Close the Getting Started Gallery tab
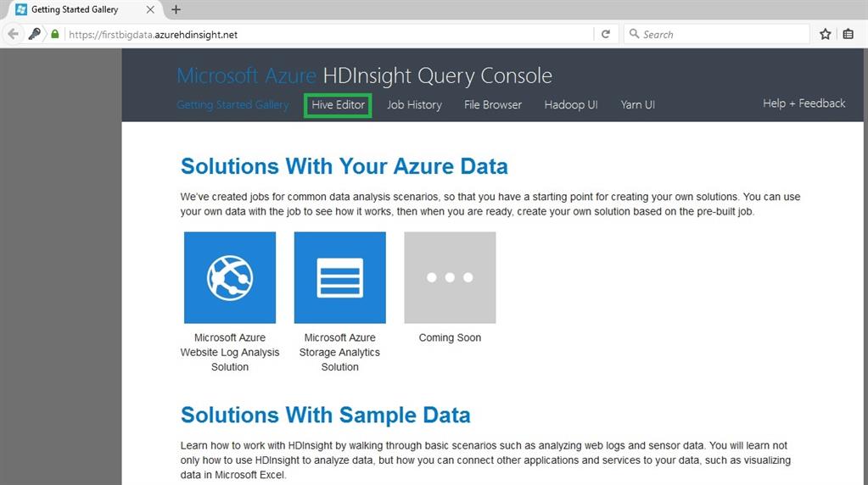This screenshot has width=868, height=485. 150,9
